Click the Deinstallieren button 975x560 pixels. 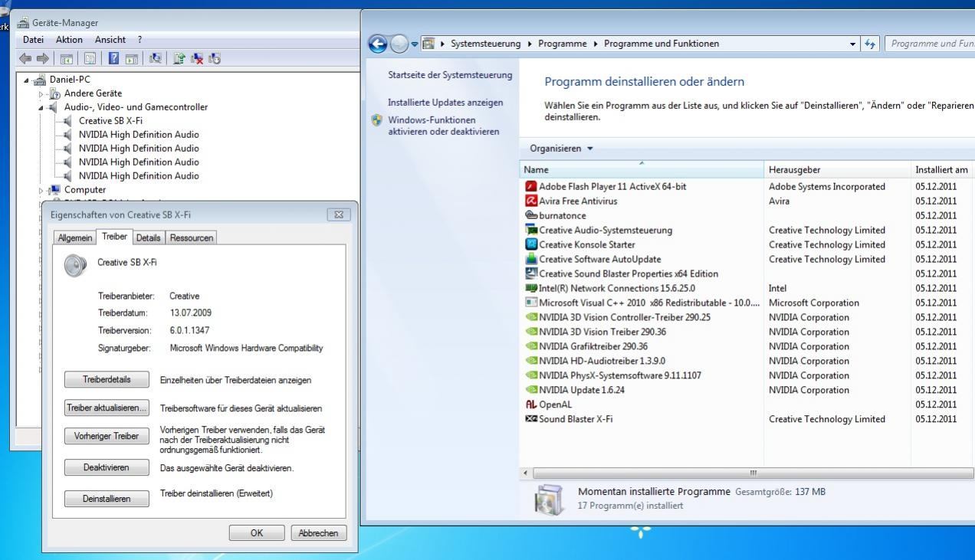(x=107, y=499)
